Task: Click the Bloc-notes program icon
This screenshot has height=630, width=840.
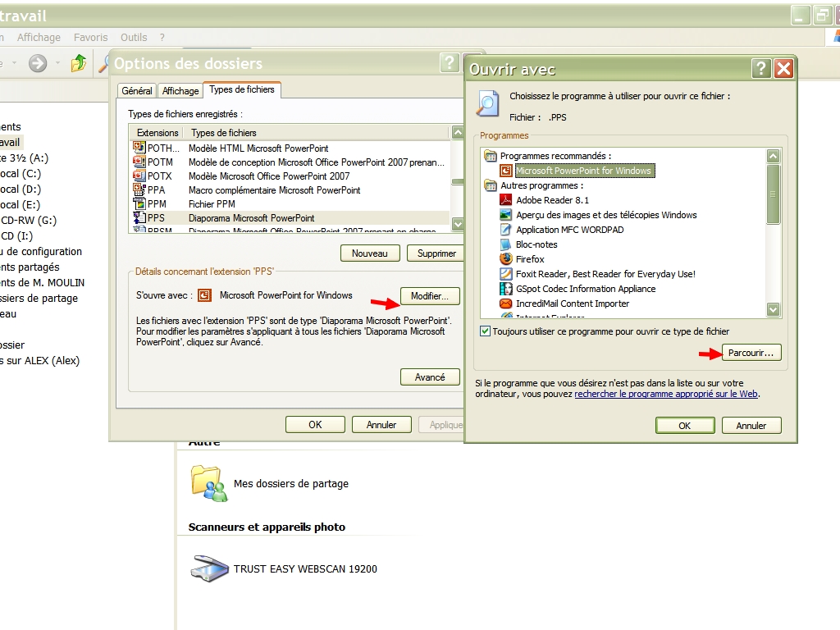Action: (x=507, y=244)
